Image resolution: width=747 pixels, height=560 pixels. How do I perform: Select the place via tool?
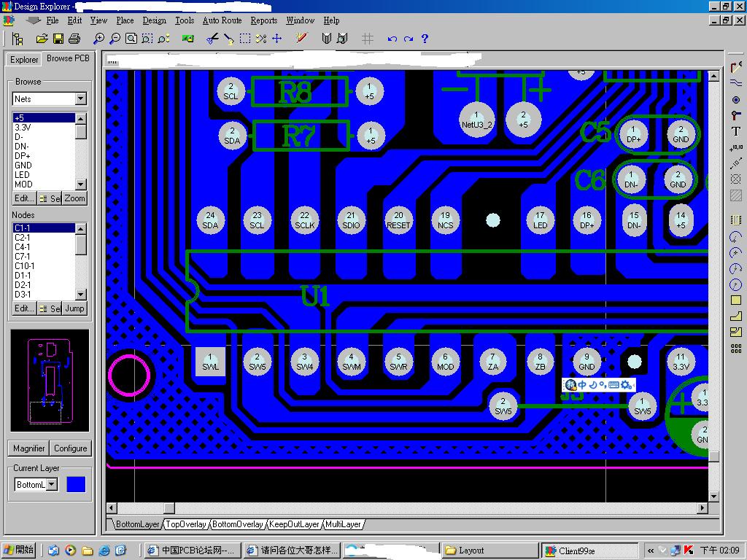[x=736, y=115]
